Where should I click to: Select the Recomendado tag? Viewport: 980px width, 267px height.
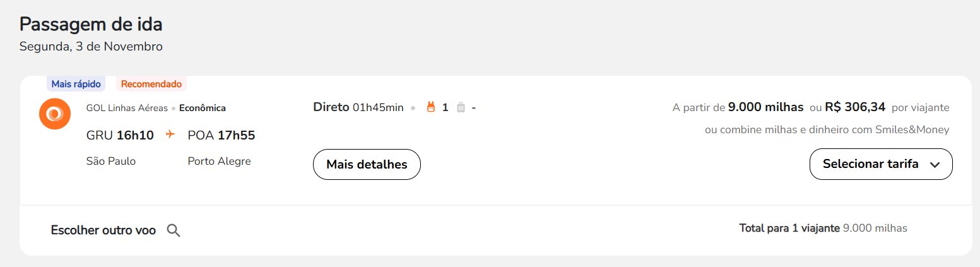pyautogui.click(x=151, y=84)
